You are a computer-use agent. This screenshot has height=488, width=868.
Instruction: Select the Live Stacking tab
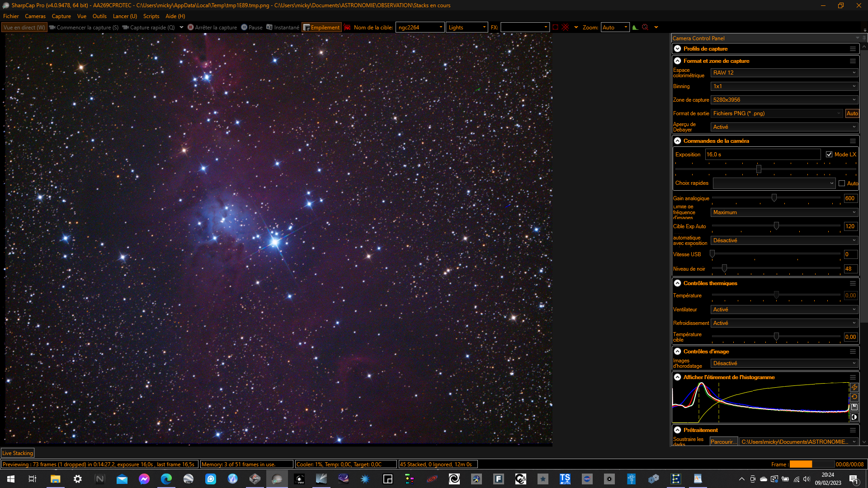[x=18, y=453]
